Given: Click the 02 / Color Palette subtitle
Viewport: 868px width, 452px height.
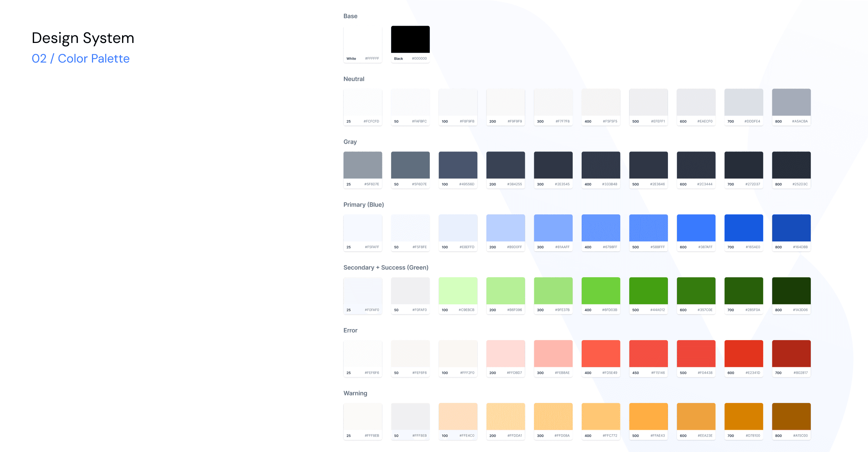Looking at the screenshot, I should (x=81, y=58).
